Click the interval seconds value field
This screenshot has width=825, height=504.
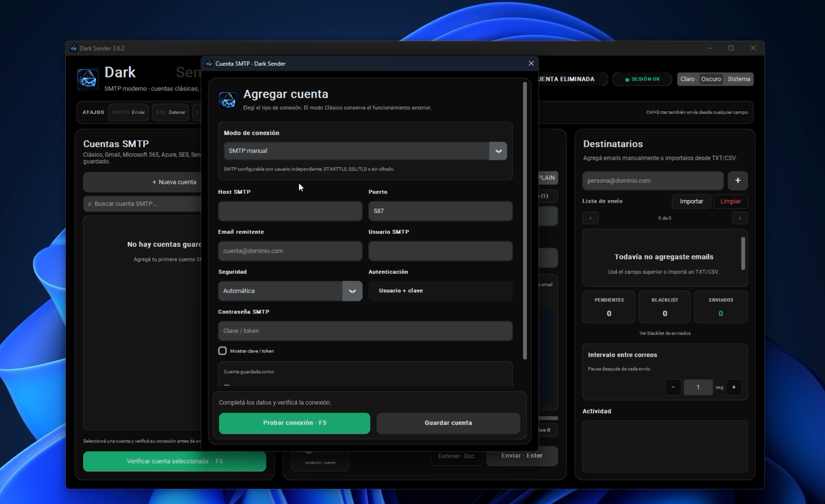click(x=698, y=387)
